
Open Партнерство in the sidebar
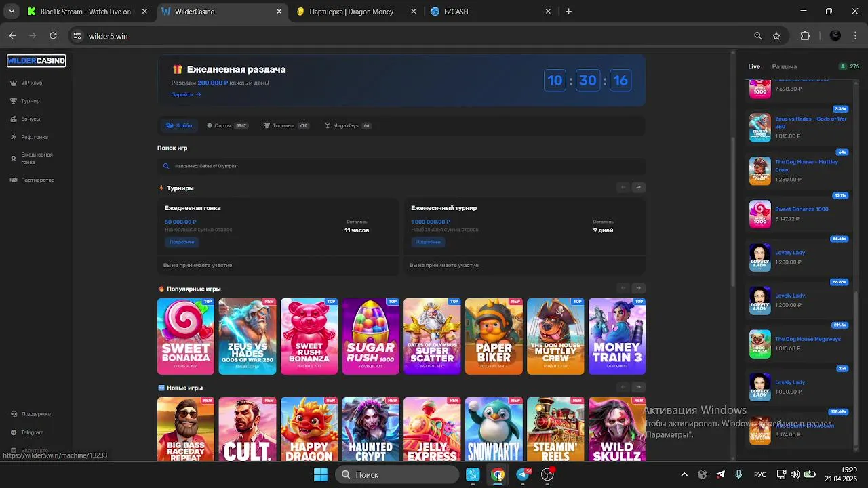33,180
